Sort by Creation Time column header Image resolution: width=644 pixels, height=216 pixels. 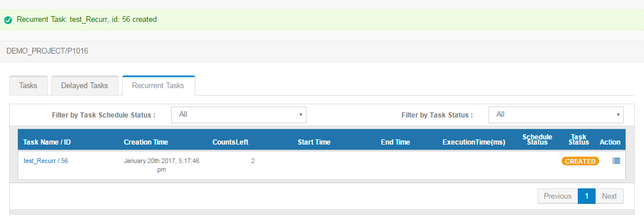coord(146,142)
